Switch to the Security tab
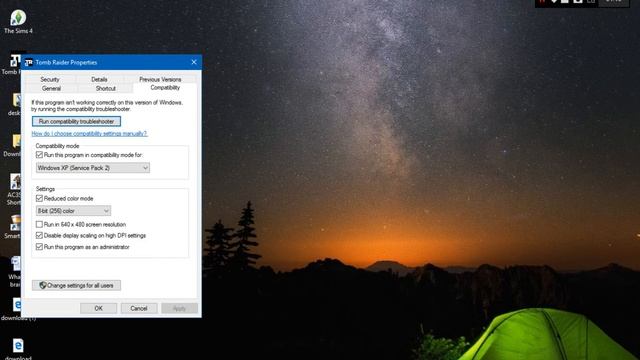Screen dimensions: 640x360 (50, 79)
